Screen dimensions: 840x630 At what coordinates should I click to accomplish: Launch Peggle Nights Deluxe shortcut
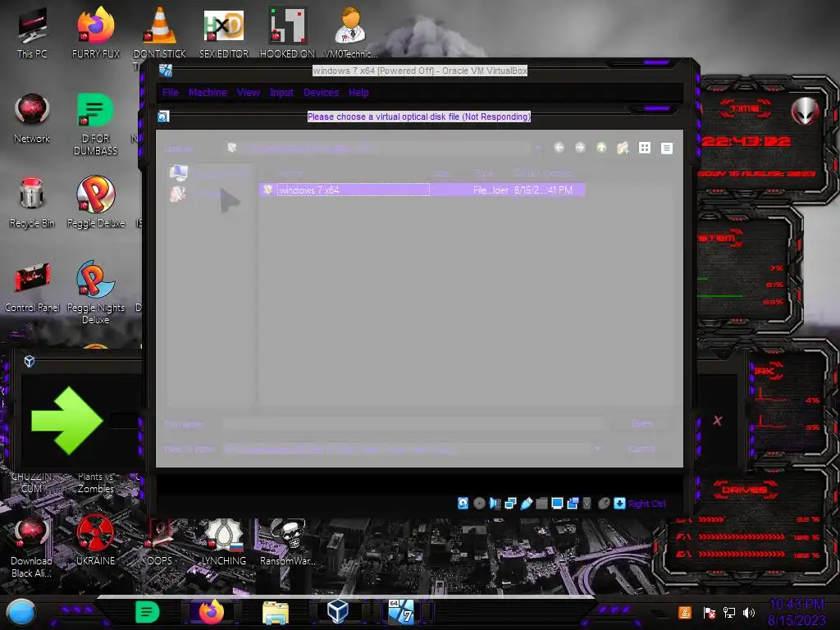tap(95, 292)
